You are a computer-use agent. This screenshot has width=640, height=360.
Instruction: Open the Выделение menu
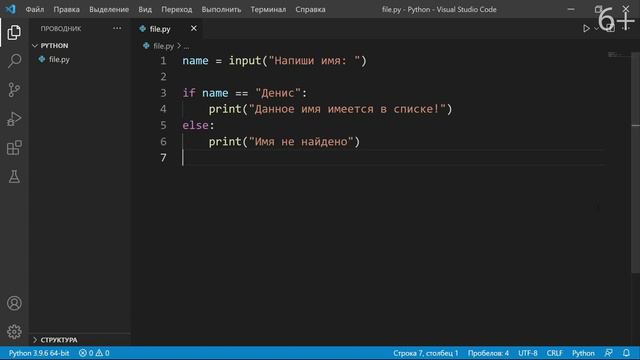pyautogui.click(x=109, y=9)
